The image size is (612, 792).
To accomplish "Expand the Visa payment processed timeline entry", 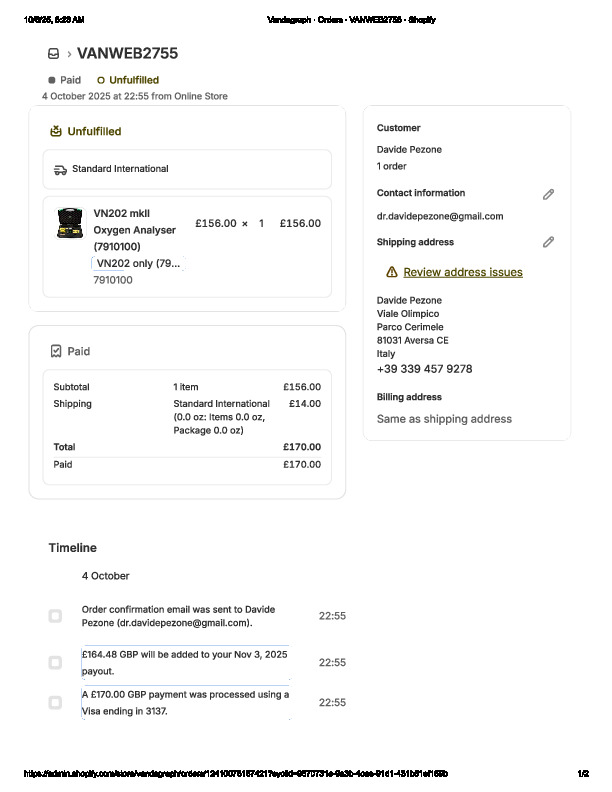I will (185, 702).
